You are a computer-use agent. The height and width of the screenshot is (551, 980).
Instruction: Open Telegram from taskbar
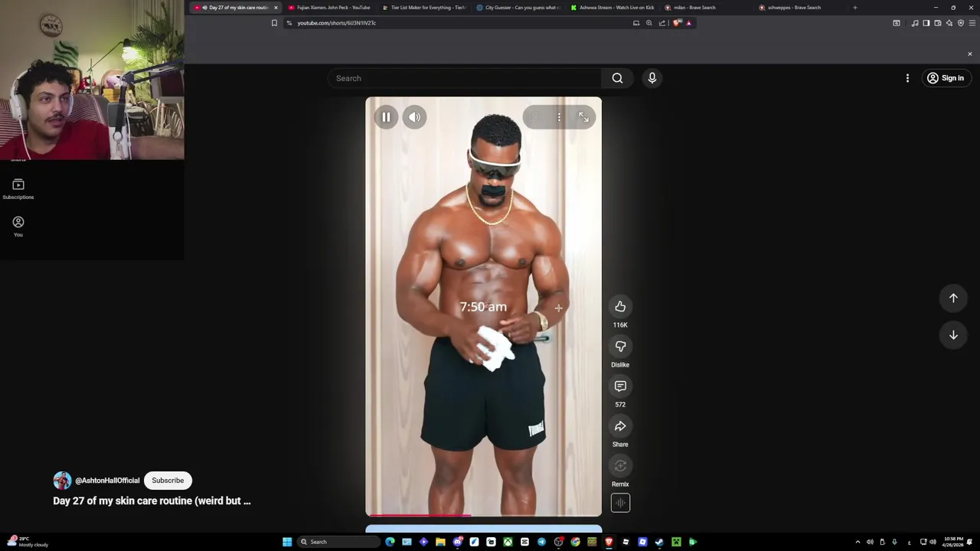tap(541, 542)
